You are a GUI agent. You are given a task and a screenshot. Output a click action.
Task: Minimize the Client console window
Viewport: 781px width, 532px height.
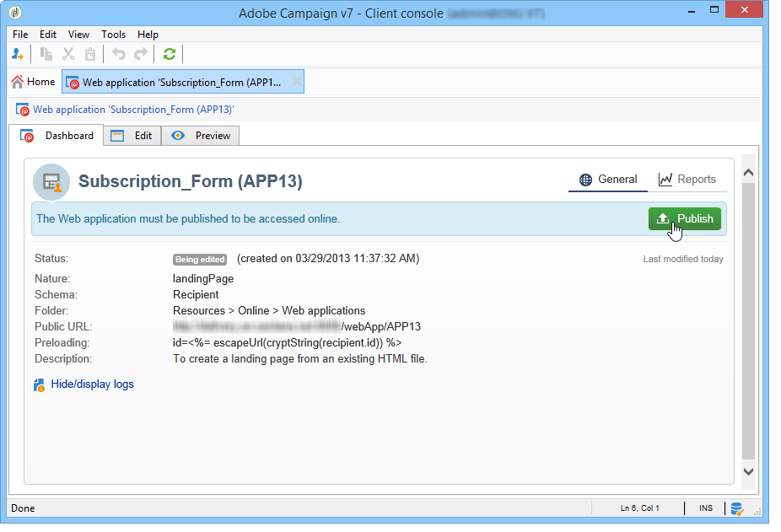[x=692, y=10]
